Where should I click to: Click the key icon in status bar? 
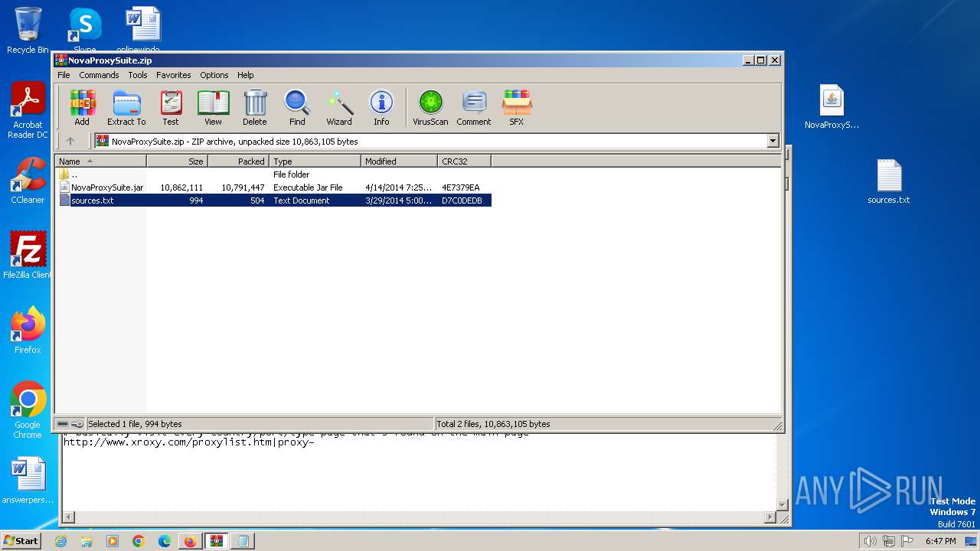coord(77,424)
